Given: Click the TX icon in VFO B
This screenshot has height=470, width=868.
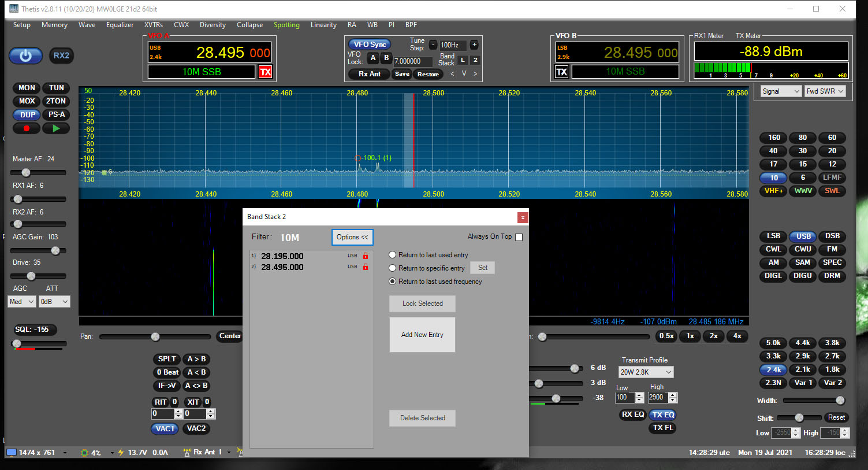Looking at the screenshot, I should point(561,72).
